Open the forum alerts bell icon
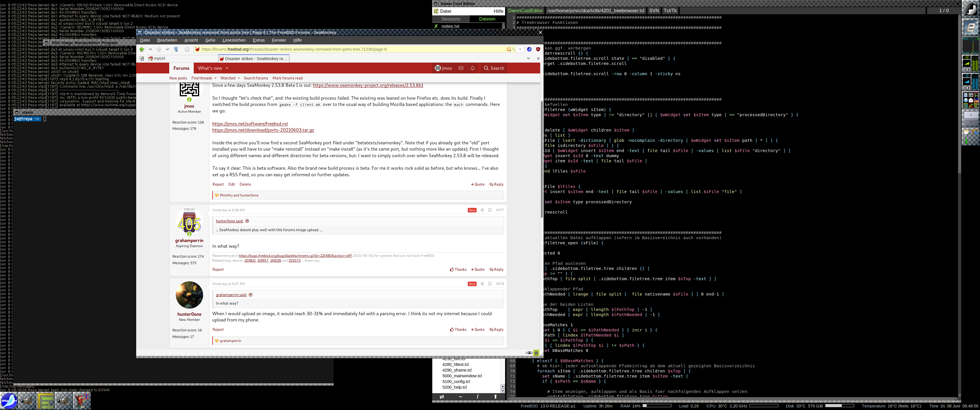Image resolution: width=980 pixels, height=410 pixels. (473, 68)
